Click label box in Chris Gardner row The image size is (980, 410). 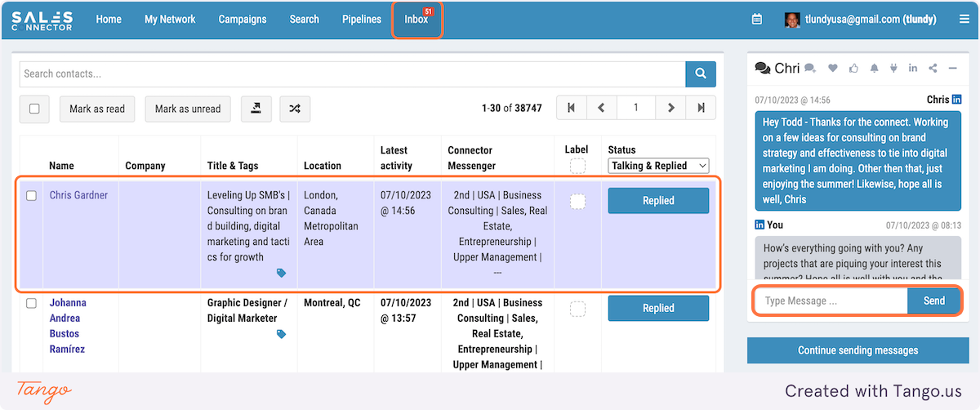577,201
